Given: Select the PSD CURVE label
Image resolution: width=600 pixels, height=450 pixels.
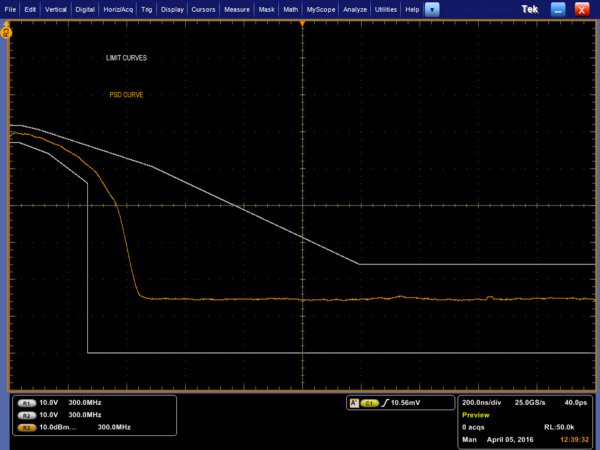Looking at the screenshot, I should pos(126,95).
